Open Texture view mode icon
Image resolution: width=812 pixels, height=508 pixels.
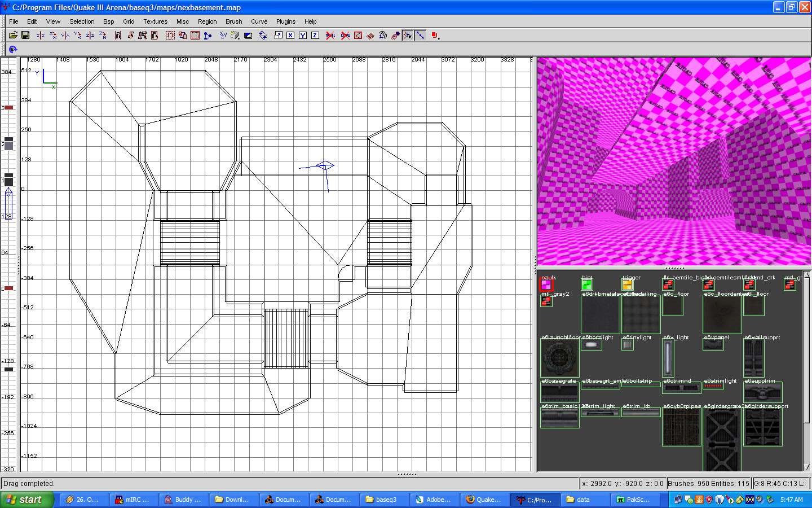tap(235, 35)
